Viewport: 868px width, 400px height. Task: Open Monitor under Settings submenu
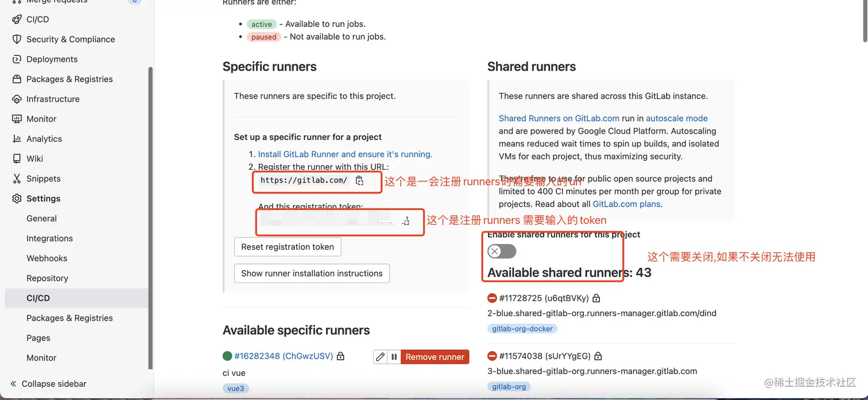click(x=41, y=358)
